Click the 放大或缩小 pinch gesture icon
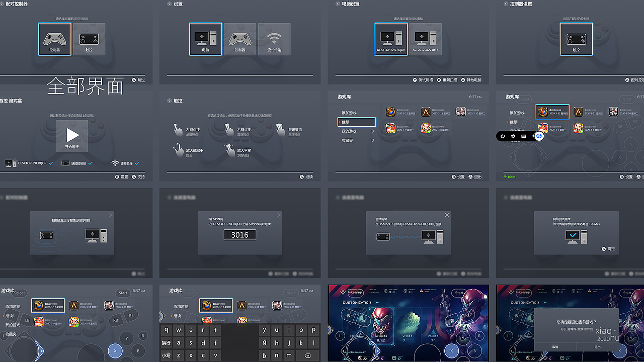The image size is (644, 362). point(178,151)
